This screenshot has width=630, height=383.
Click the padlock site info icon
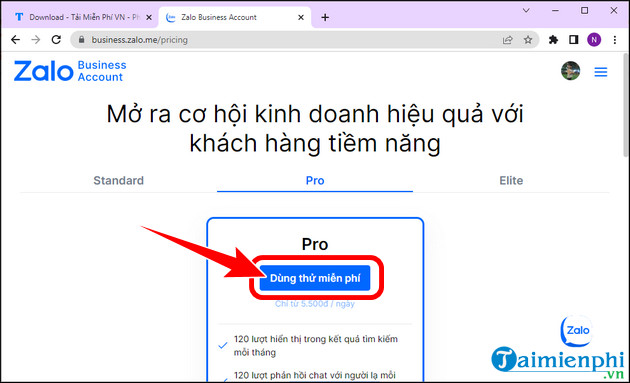pyautogui.click(x=82, y=40)
